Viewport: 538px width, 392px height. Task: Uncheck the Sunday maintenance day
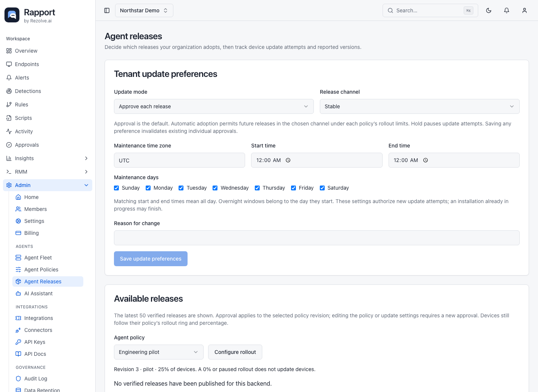[117, 188]
